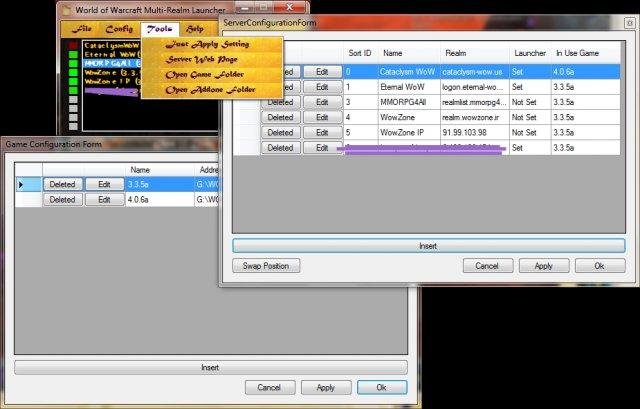Click the Realm column header
This screenshot has width=640, height=409.
click(475, 53)
